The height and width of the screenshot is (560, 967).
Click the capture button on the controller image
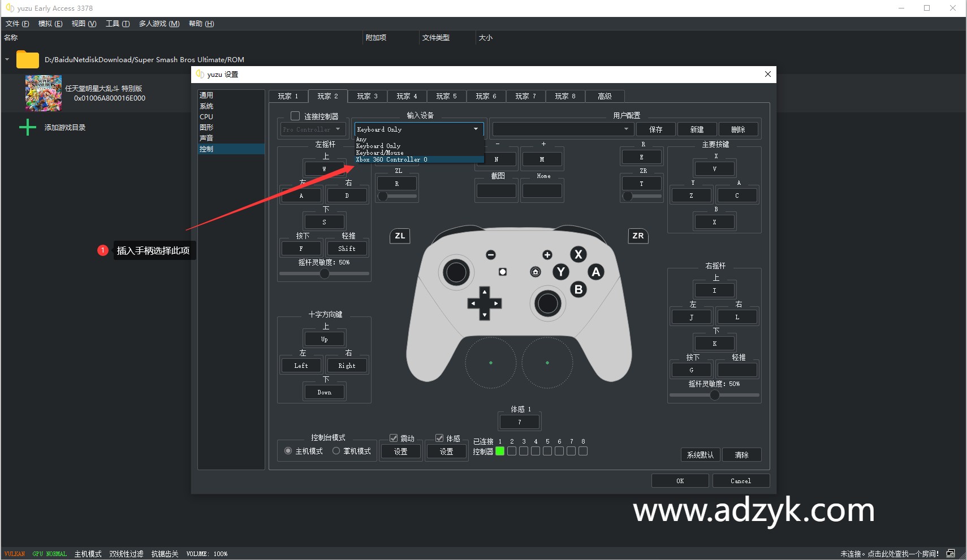502,272
